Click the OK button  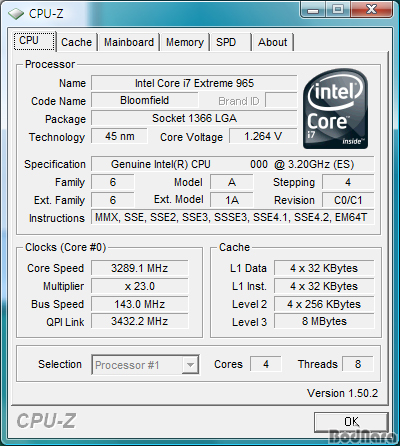pyautogui.click(x=351, y=422)
